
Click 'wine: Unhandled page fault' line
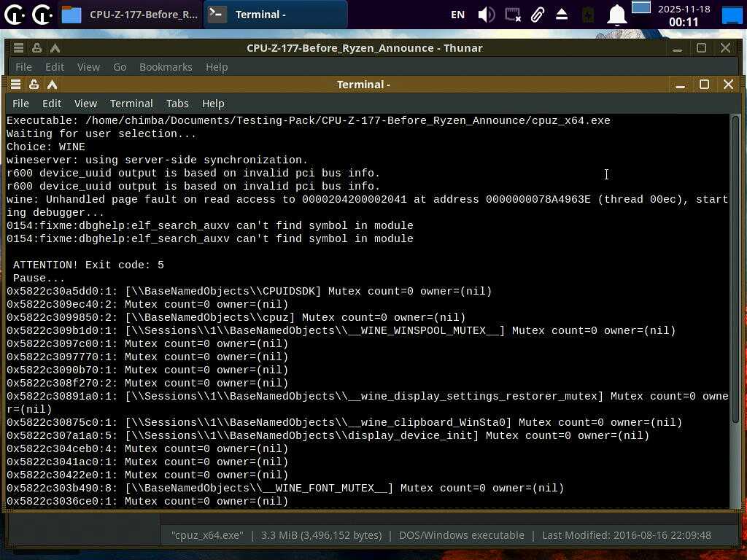click(368, 206)
